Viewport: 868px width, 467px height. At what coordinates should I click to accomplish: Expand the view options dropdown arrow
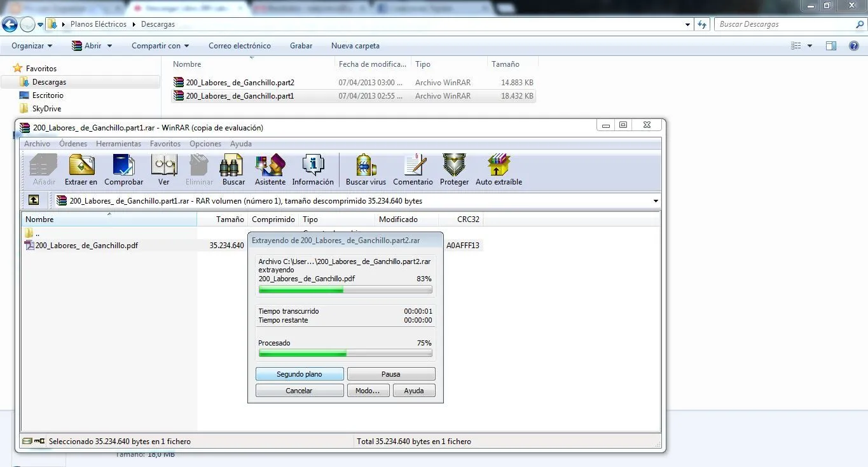point(809,46)
